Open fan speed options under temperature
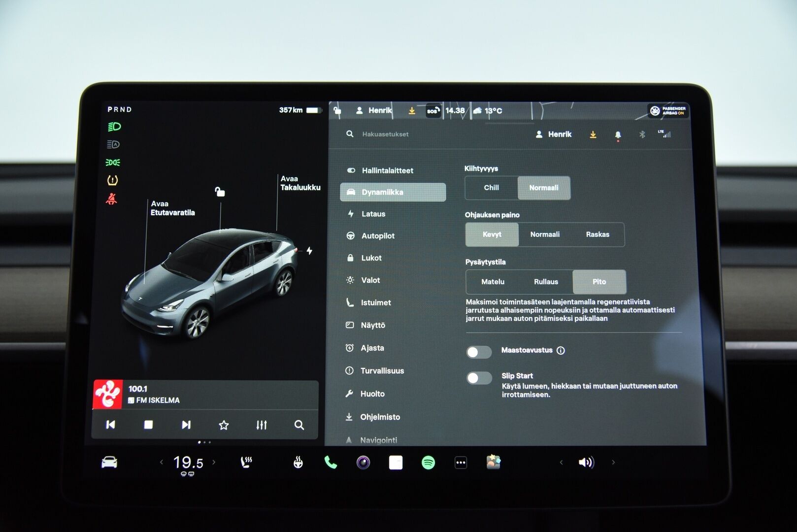This screenshot has height=532, width=797. (x=186, y=474)
